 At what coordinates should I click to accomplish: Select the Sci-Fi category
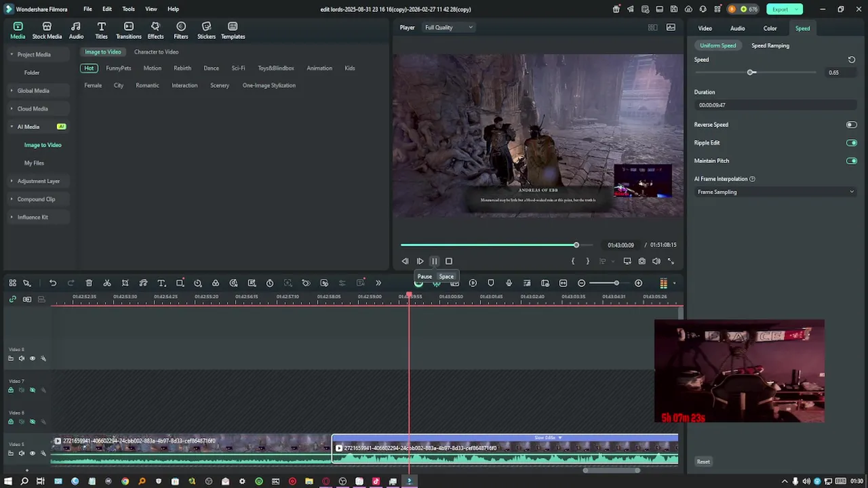pos(238,68)
